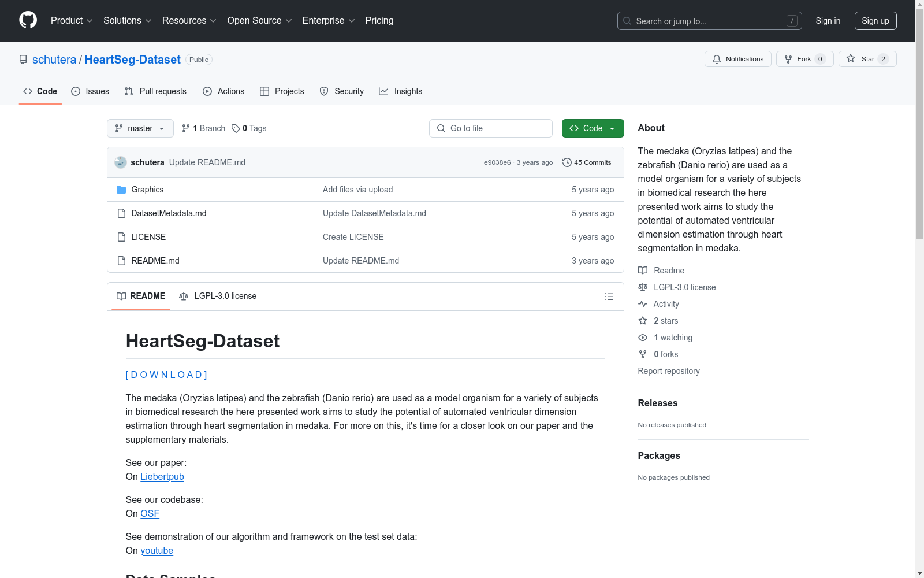Click the schutera avatar in commit row
The width and height of the screenshot is (924, 578).
[121, 162]
